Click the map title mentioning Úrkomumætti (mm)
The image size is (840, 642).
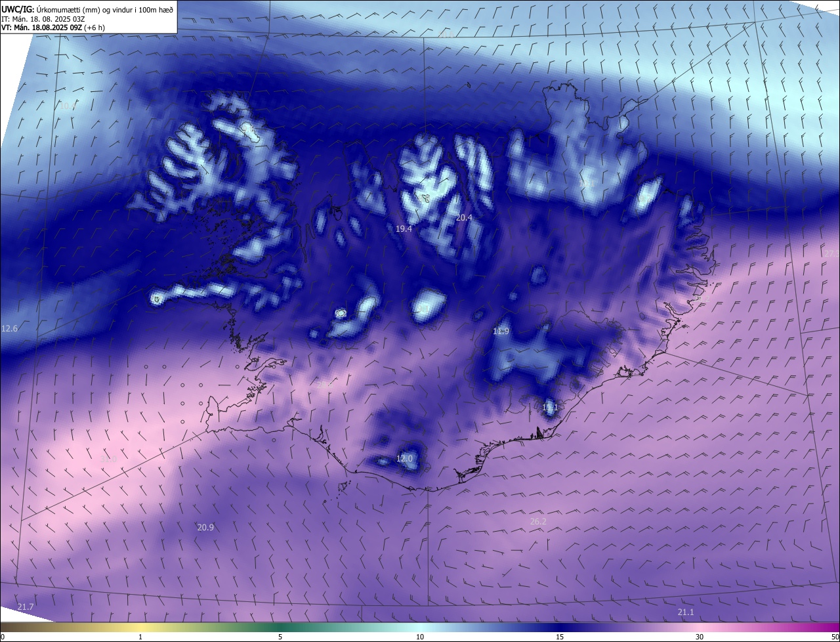point(87,9)
